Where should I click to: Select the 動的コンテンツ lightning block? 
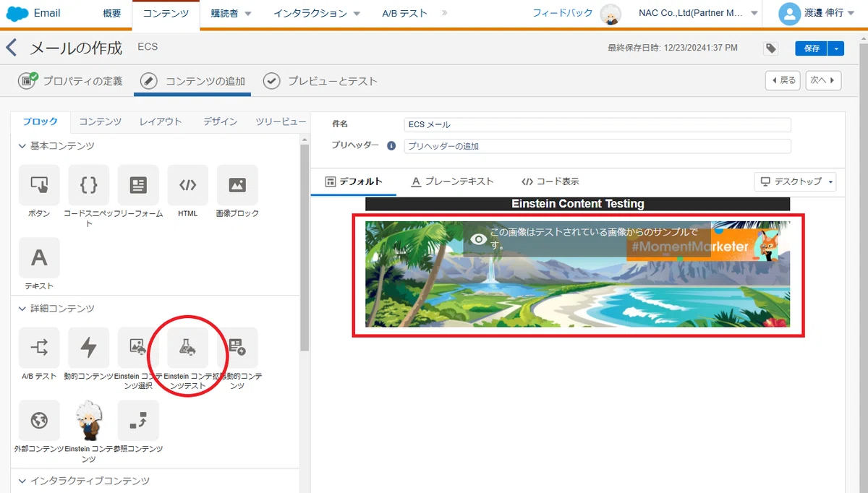tap(89, 348)
